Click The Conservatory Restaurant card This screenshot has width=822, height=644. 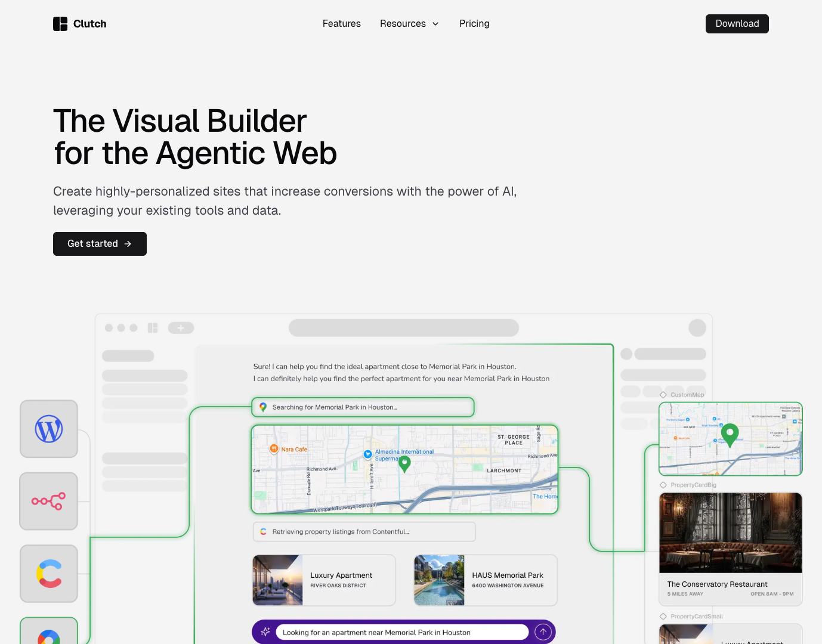[x=730, y=549]
